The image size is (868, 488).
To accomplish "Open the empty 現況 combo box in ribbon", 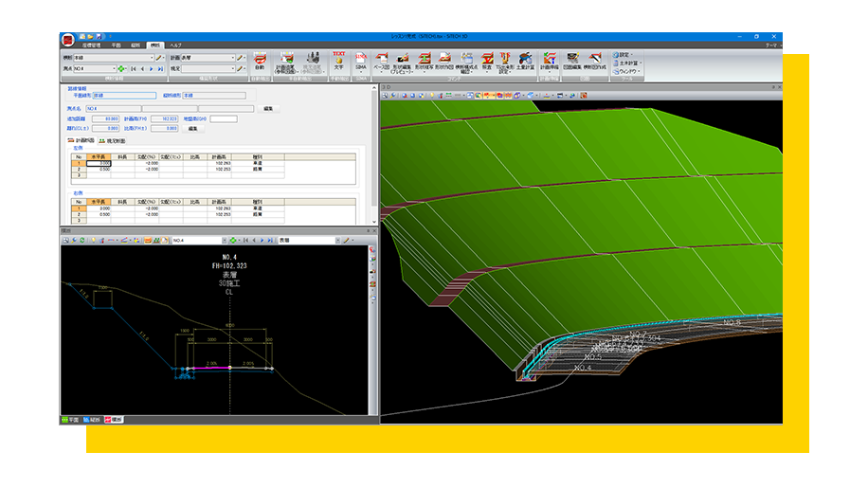I will [208, 68].
